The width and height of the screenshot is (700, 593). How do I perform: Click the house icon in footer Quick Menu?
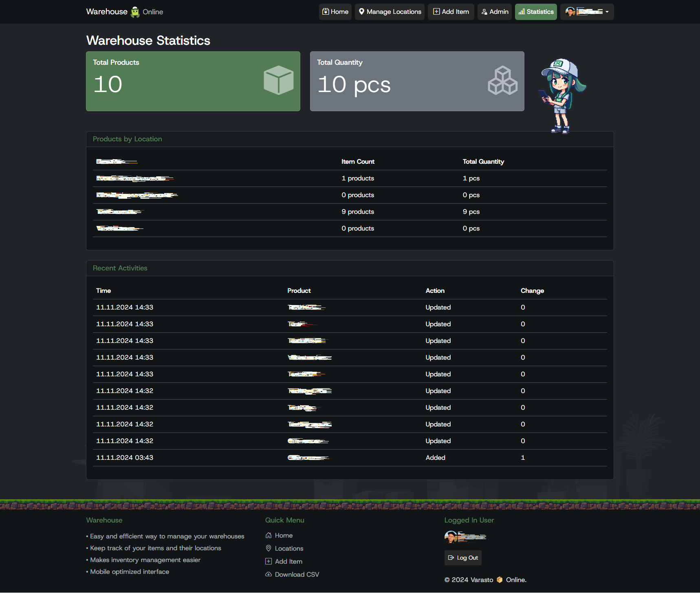tap(269, 535)
